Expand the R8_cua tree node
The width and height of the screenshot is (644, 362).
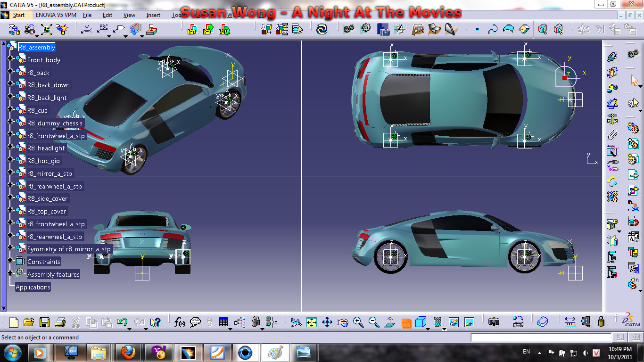(x=10, y=109)
